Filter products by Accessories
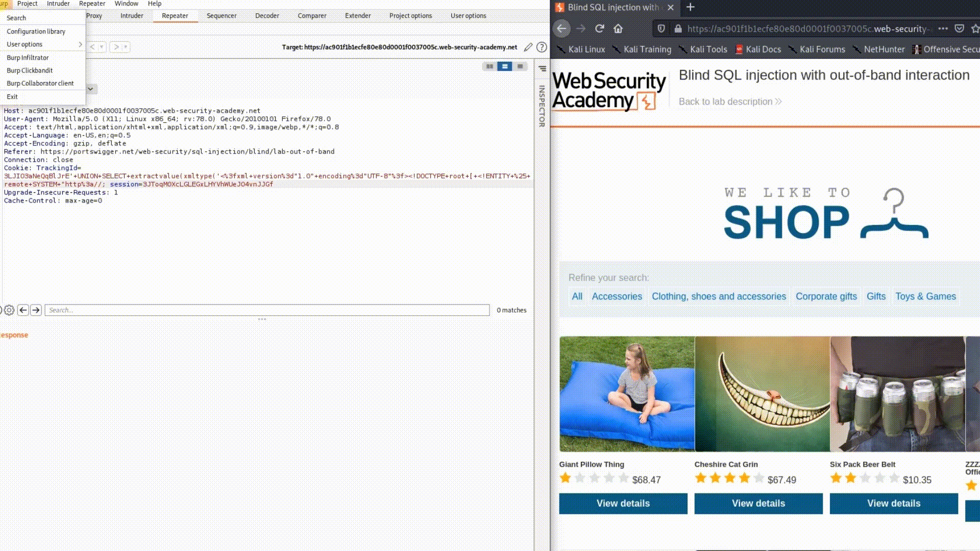The width and height of the screenshot is (980, 551). click(617, 296)
